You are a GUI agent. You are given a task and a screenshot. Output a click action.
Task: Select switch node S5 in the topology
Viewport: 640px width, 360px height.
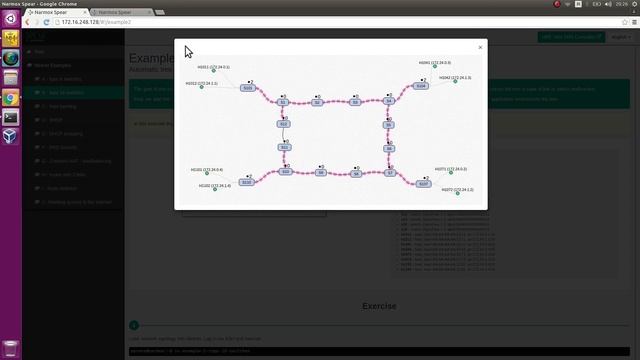389,125
